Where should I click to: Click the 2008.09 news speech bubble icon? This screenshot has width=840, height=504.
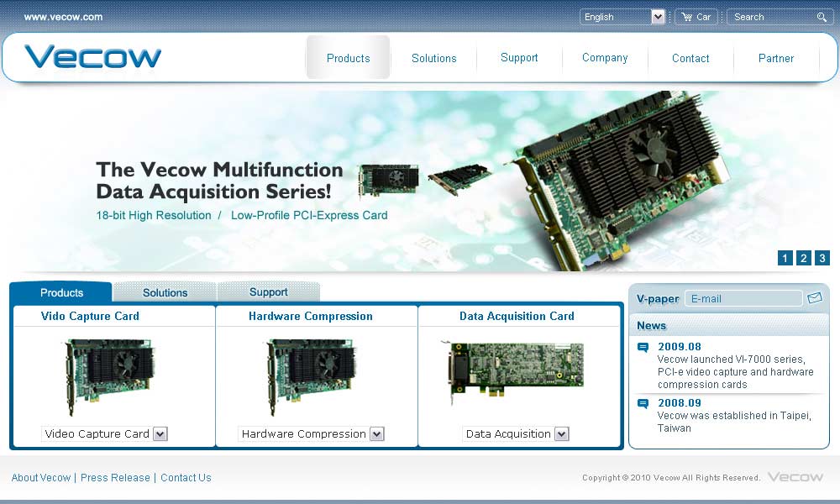tap(643, 403)
